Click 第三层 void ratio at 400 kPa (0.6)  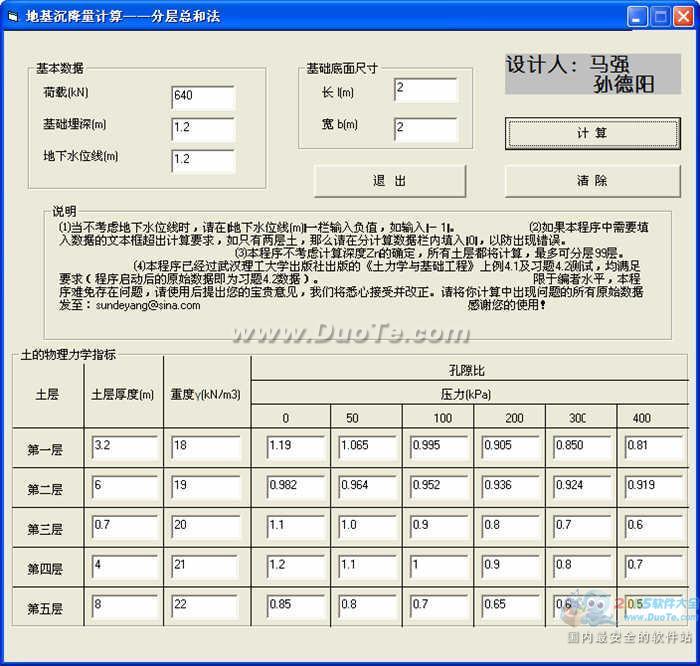(x=654, y=527)
